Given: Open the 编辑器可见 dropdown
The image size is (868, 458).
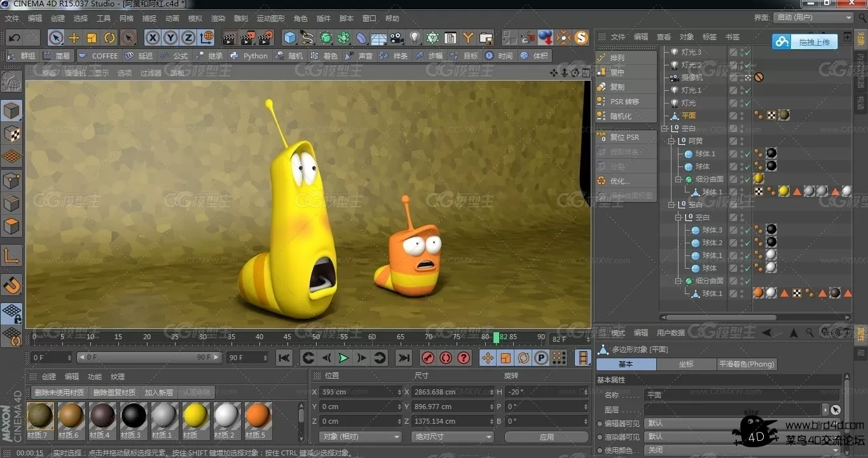Looking at the screenshot, I should click(741, 423).
